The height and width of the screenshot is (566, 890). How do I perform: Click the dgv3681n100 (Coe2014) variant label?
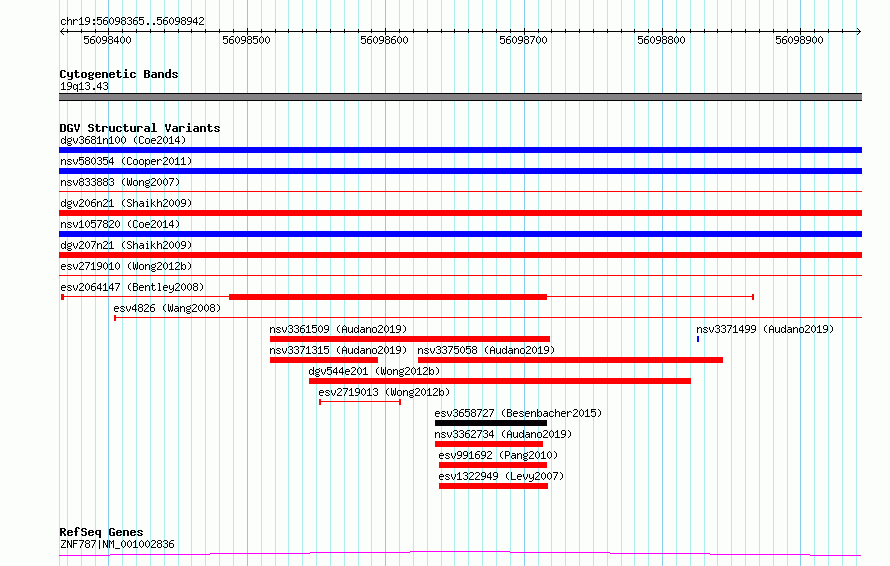pyautogui.click(x=123, y=140)
